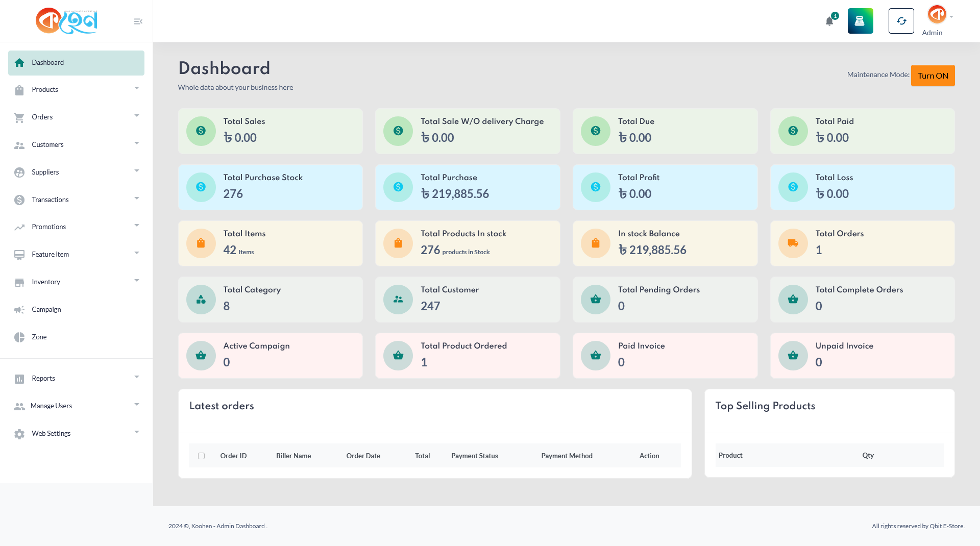The image size is (980, 546).
Task: Click the Total Customer card
Action: tap(467, 300)
